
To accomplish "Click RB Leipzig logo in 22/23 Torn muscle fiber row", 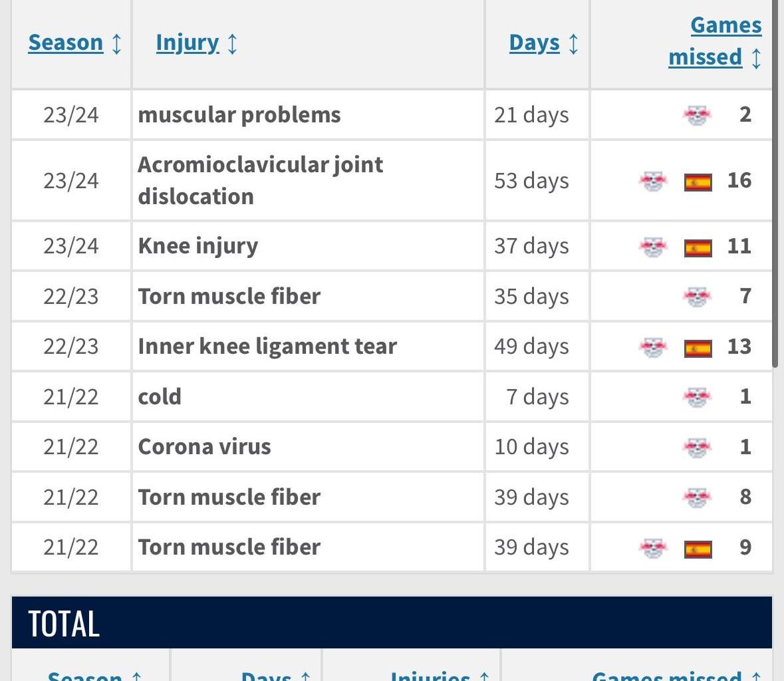I will (697, 297).
